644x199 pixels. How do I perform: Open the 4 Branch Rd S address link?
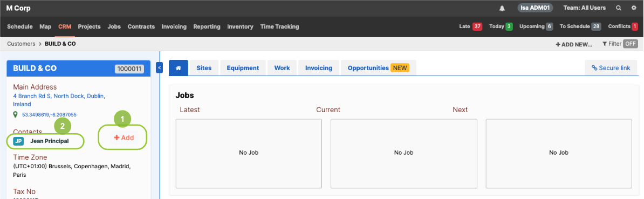click(x=59, y=100)
